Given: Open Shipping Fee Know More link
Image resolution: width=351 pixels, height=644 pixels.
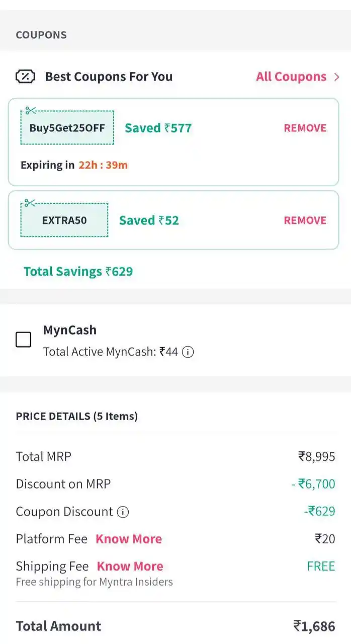Looking at the screenshot, I should (x=130, y=566).
